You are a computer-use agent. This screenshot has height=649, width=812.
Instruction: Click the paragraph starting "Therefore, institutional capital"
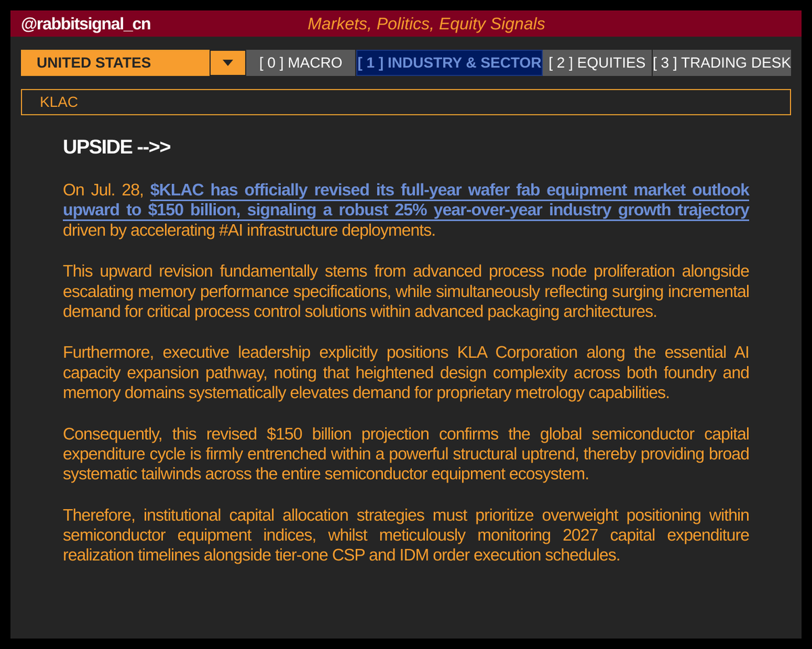406,535
